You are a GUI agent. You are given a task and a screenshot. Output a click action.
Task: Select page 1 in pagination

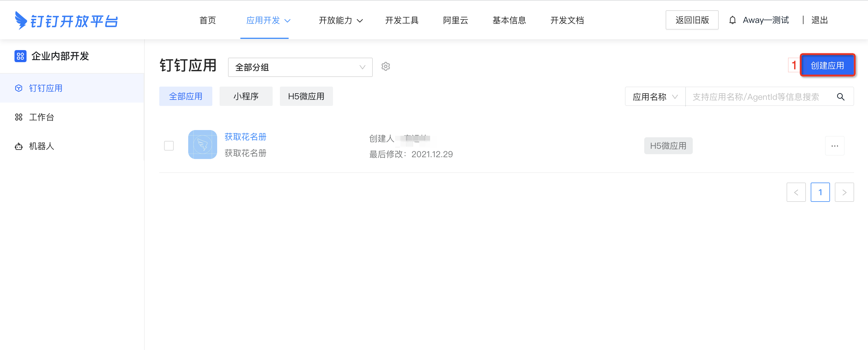(820, 192)
